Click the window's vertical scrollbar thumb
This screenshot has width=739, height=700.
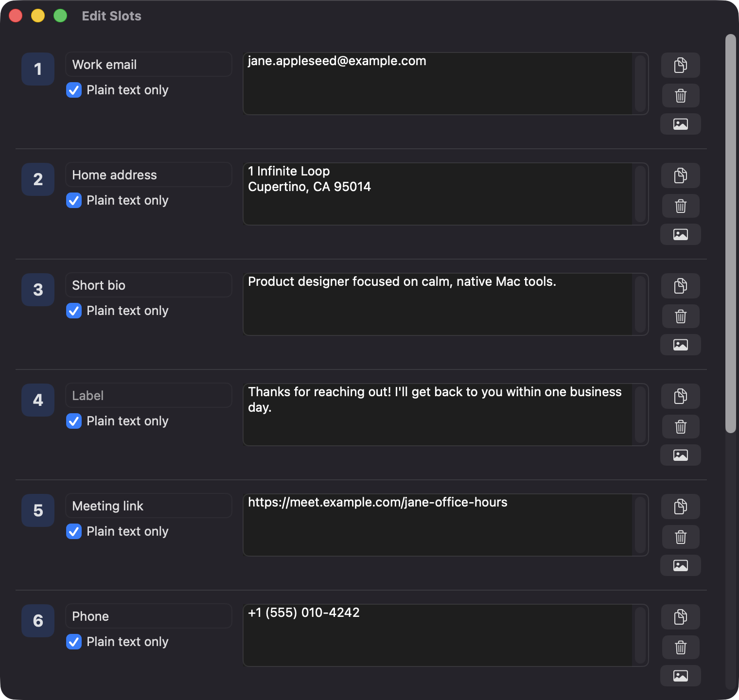730,233
